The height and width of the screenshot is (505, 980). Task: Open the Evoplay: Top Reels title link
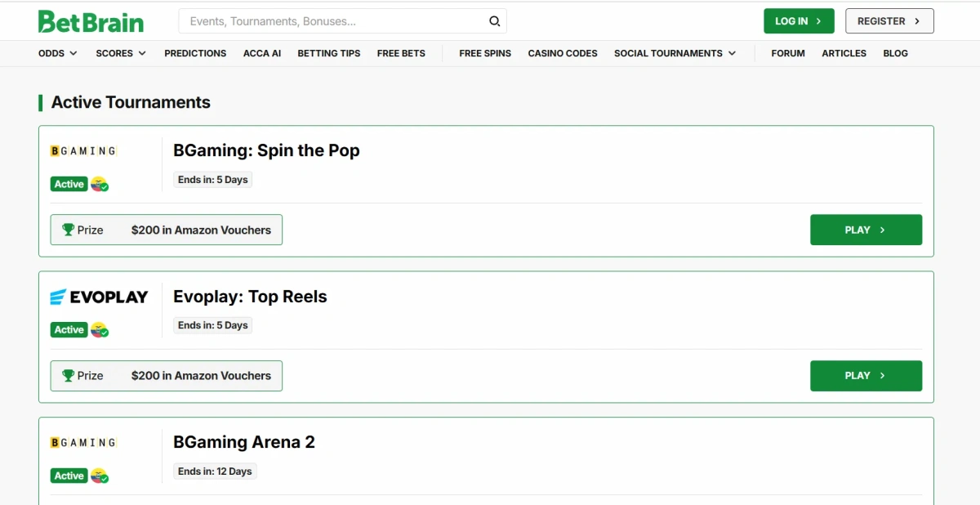pyautogui.click(x=250, y=297)
